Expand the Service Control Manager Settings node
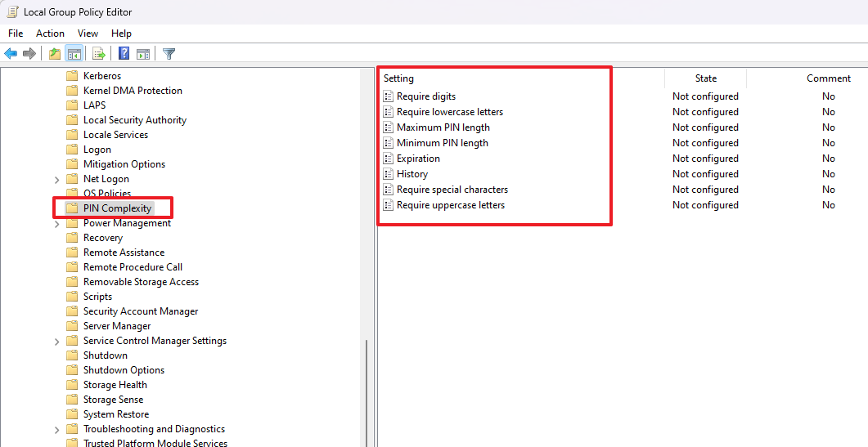The width and height of the screenshot is (868, 447). point(57,342)
